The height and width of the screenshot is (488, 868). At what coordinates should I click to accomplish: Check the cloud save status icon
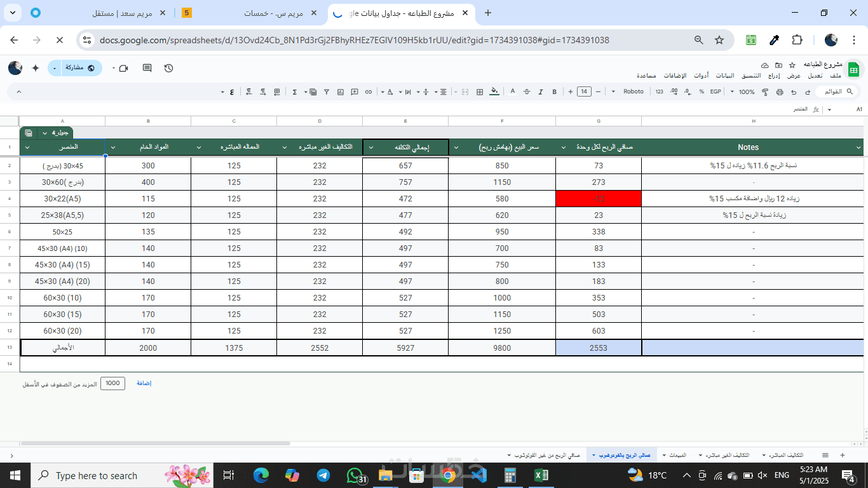click(765, 65)
